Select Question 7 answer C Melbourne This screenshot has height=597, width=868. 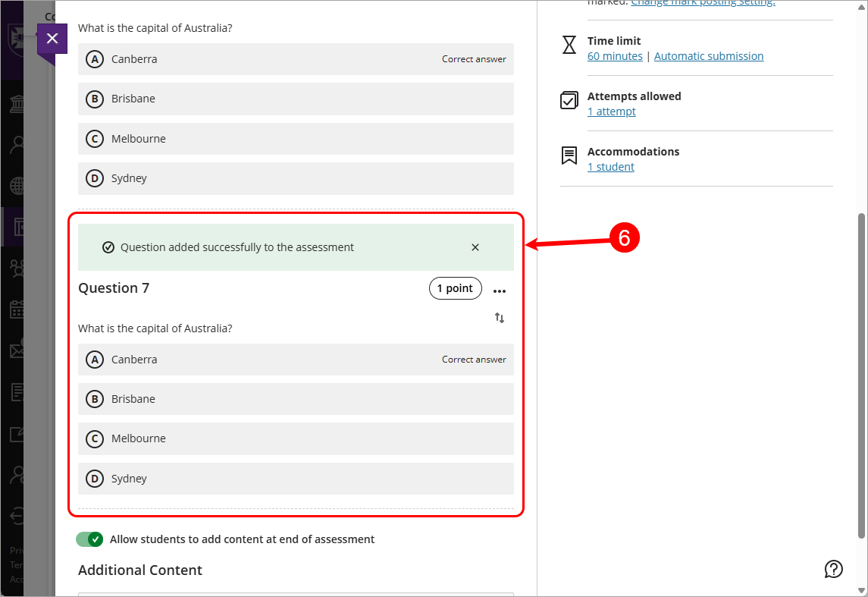(296, 438)
